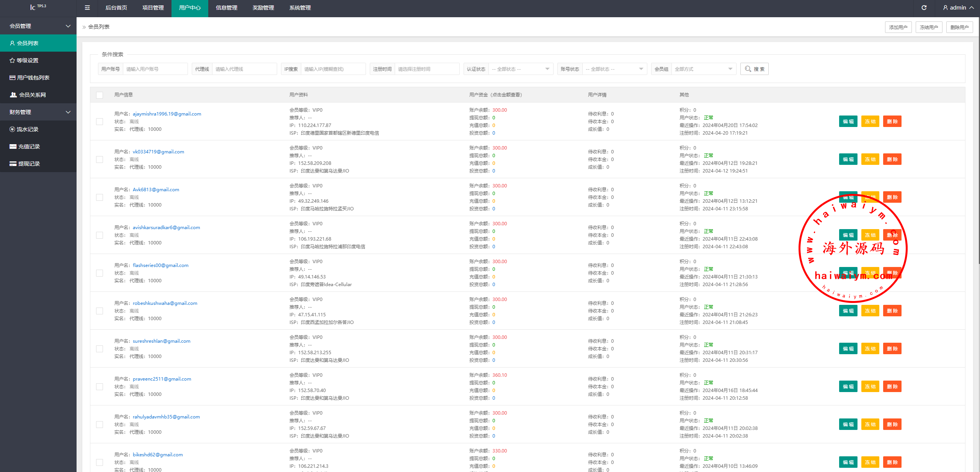Switch to 系统管理 top menu
The height and width of the screenshot is (472, 980).
(300, 8)
